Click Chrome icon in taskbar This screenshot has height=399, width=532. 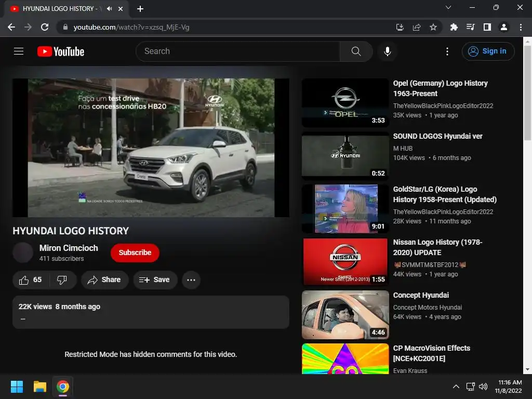pyautogui.click(x=63, y=387)
